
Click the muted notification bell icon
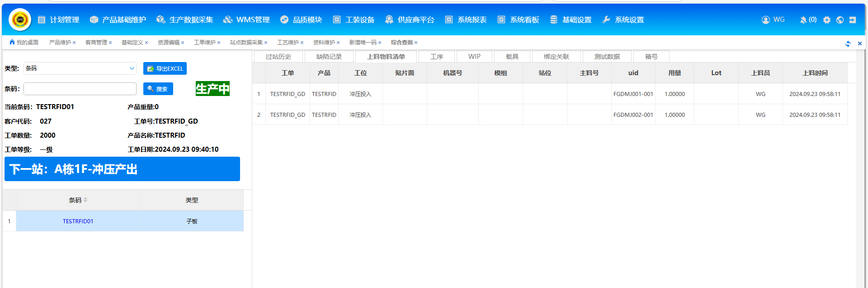tap(803, 20)
